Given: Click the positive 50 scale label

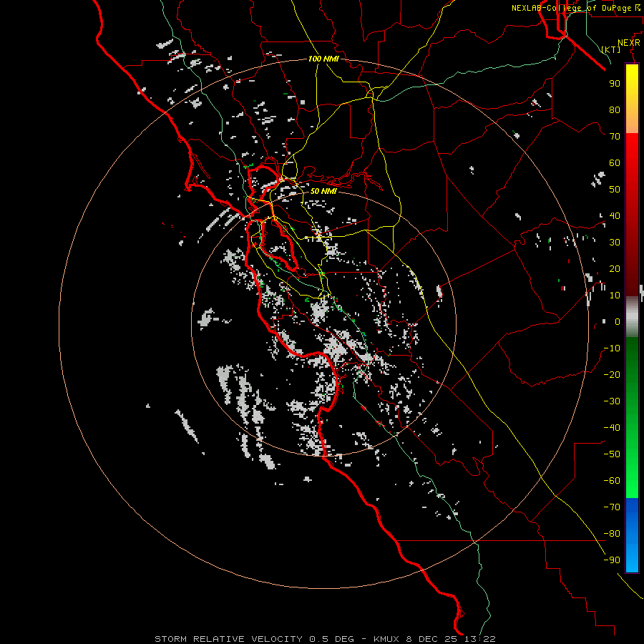Looking at the screenshot, I should tap(615, 190).
